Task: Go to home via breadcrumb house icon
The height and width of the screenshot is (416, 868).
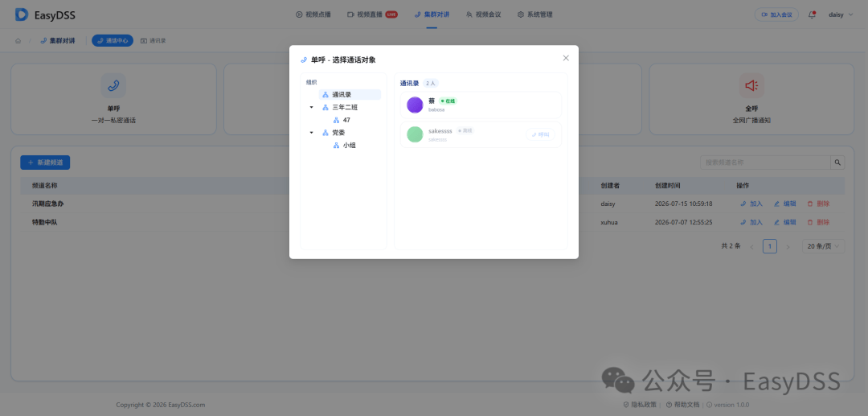Action: 18,40
